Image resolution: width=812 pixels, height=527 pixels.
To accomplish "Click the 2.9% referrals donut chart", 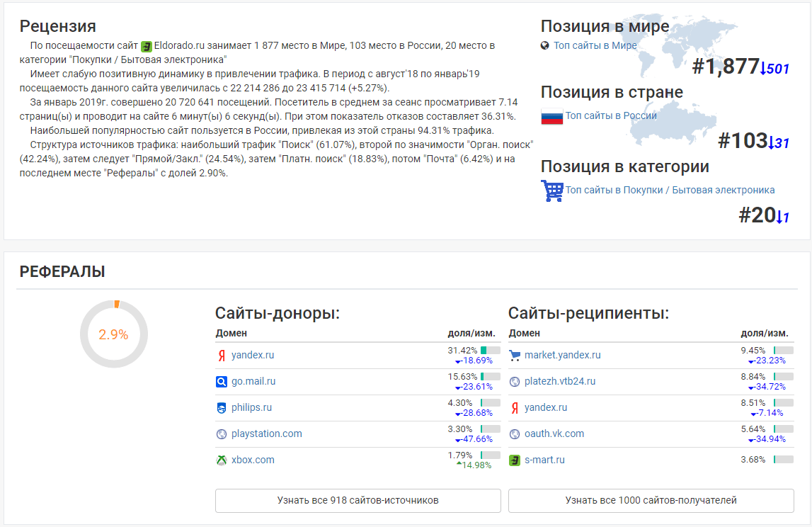I will (114, 334).
